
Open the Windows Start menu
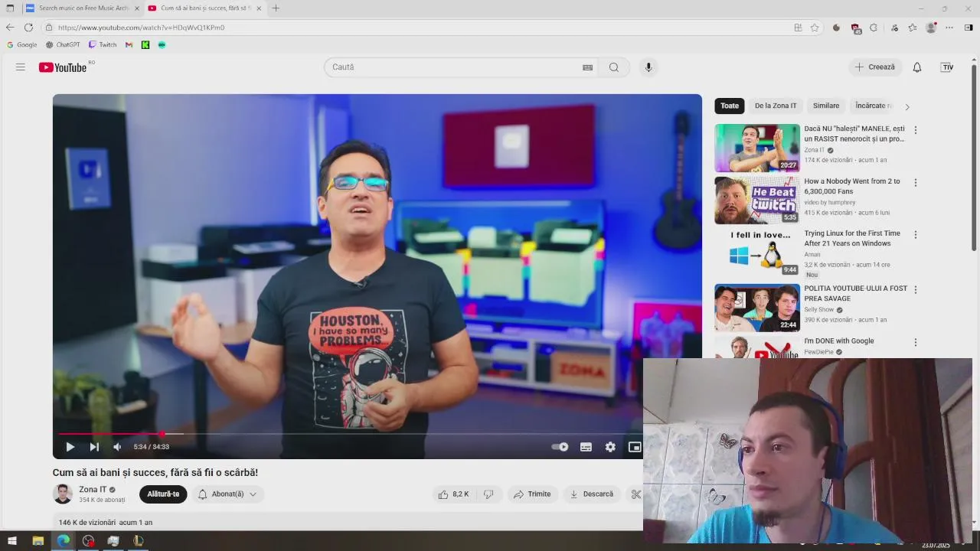click(x=12, y=541)
